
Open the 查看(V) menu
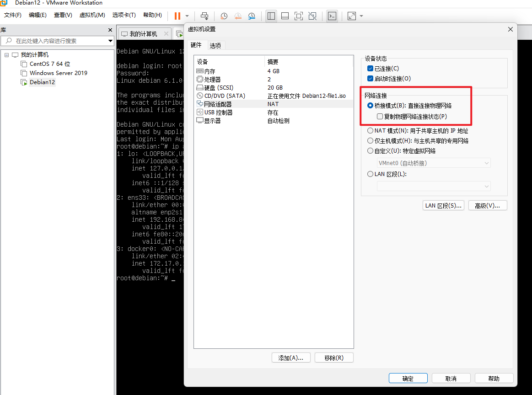tap(63, 15)
